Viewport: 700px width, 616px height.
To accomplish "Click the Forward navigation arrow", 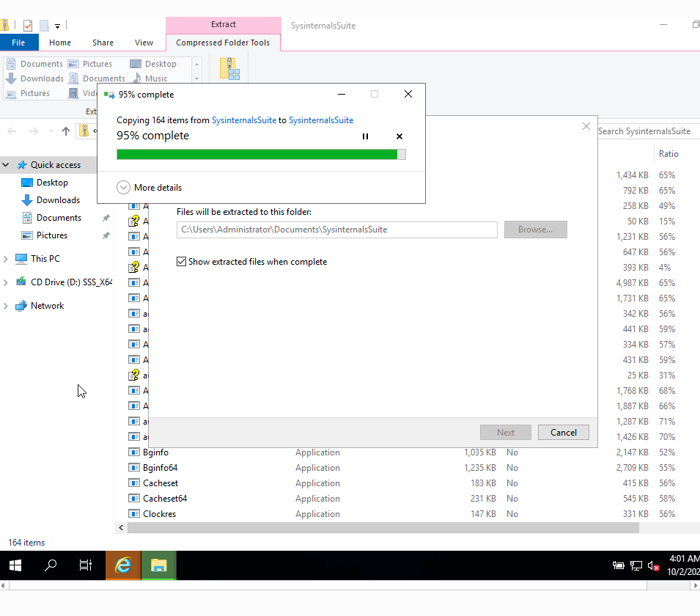I will point(34,131).
